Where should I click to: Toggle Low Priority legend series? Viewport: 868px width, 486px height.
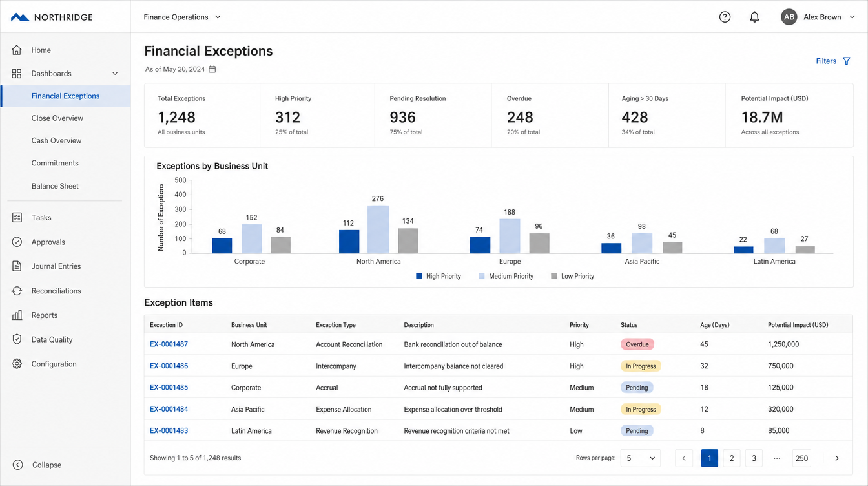[x=572, y=276]
